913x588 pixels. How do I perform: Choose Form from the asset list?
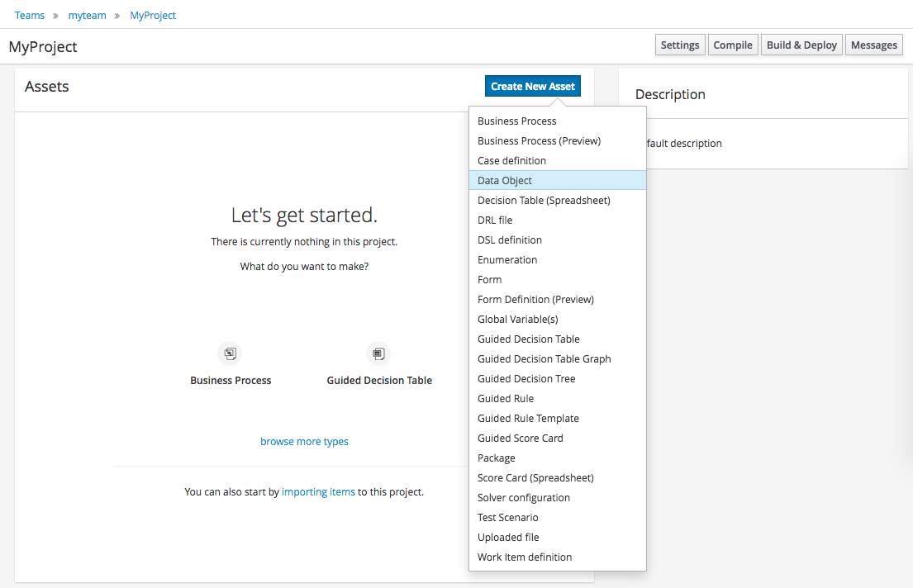pos(557,279)
